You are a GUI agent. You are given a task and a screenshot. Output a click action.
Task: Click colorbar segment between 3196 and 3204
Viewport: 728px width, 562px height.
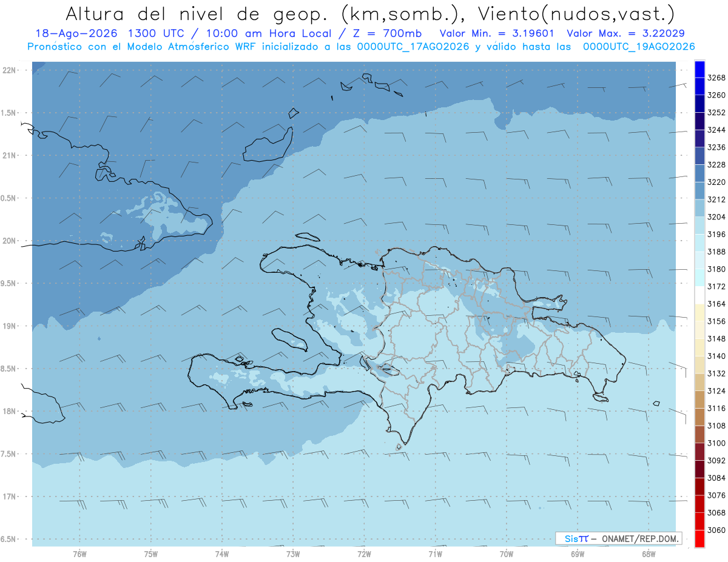point(699,225)
